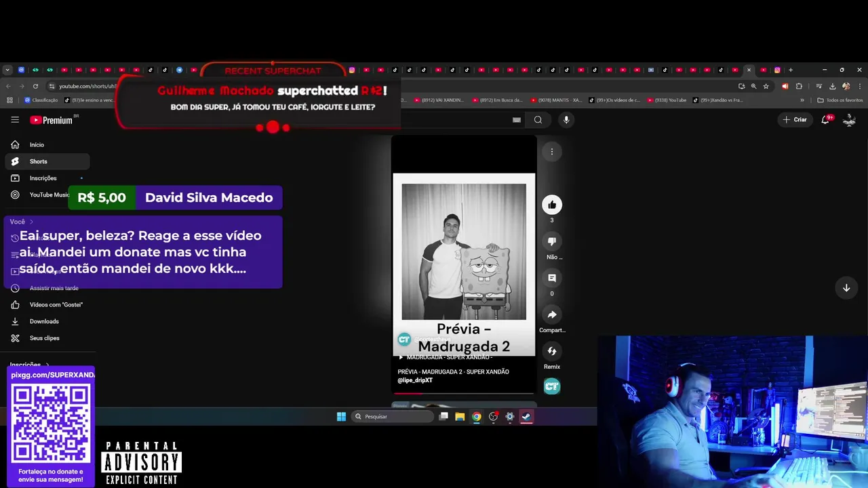Bookmark this page with the star
Screen dimensions: 868x488
(x=766, y=86)
